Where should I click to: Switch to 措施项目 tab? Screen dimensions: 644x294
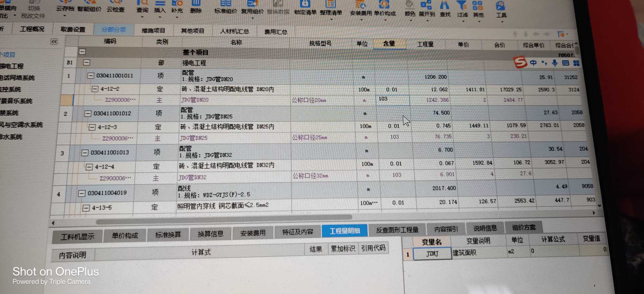(x=153, y=31)
